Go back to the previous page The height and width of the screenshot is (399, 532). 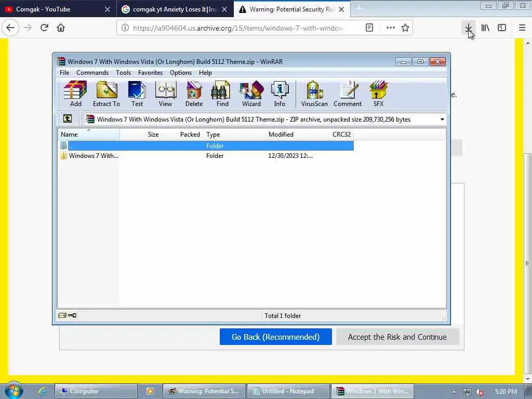(10, 28)
